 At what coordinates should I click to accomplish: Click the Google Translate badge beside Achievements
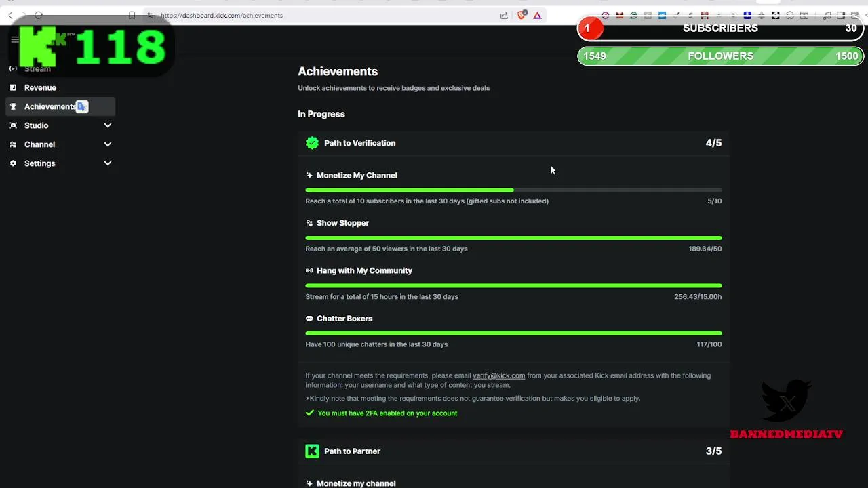click(82, 106)
